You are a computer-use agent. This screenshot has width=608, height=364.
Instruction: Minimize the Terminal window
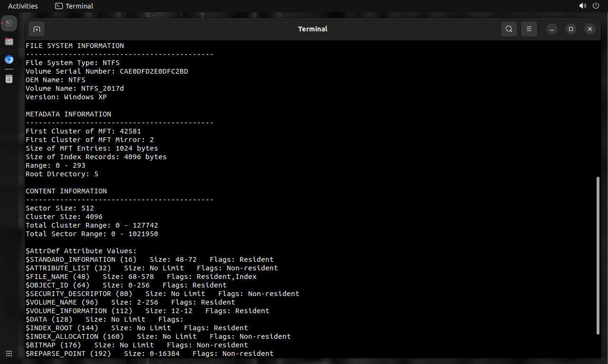(x=552, y=29)
